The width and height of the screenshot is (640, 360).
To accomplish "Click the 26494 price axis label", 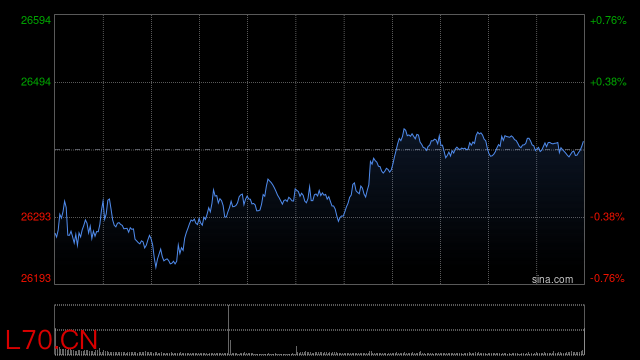I will tap(36, 82).
